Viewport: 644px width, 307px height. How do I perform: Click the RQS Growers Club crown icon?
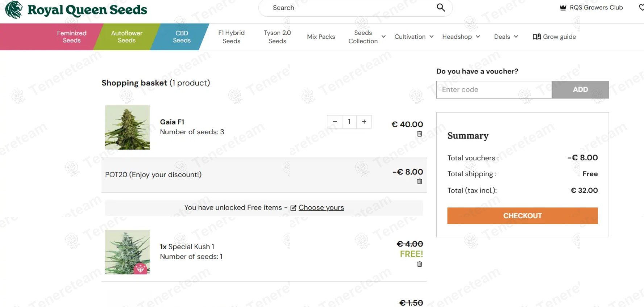tap(563, 8)
